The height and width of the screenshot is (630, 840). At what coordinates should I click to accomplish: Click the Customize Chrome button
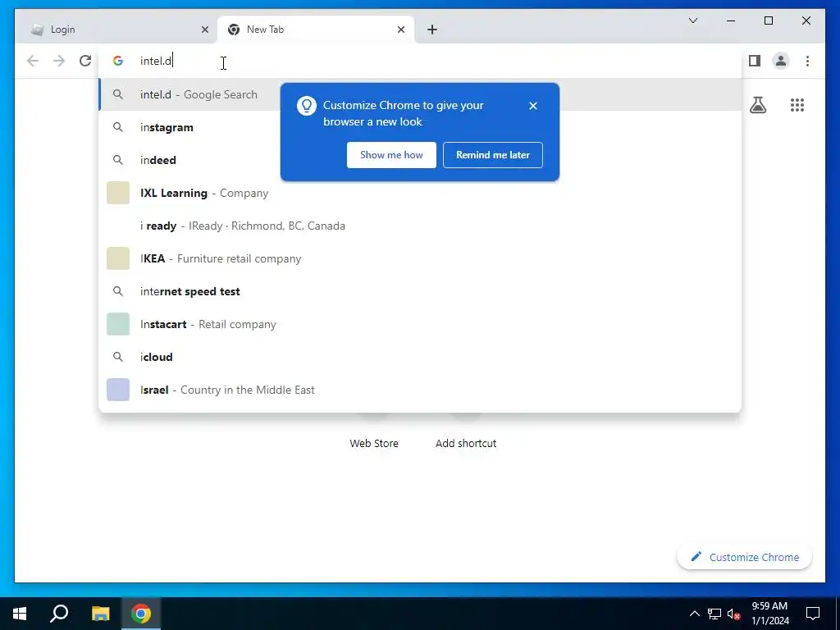click(x=745, y=557)
